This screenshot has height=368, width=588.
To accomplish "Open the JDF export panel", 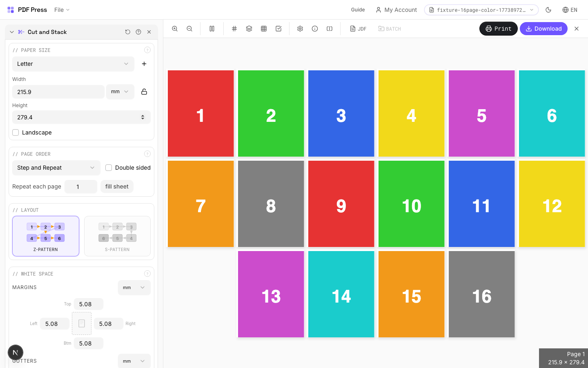I will (358, 29).
